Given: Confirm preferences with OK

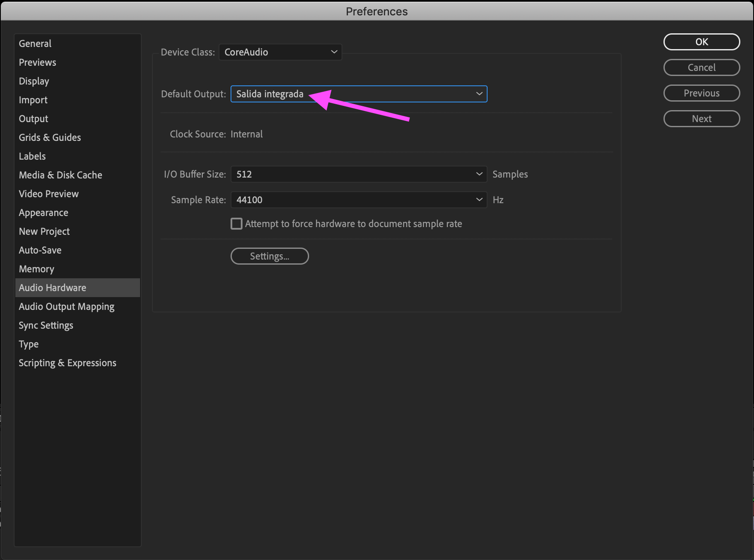Looking at the screenshot, I should (701, 42).
